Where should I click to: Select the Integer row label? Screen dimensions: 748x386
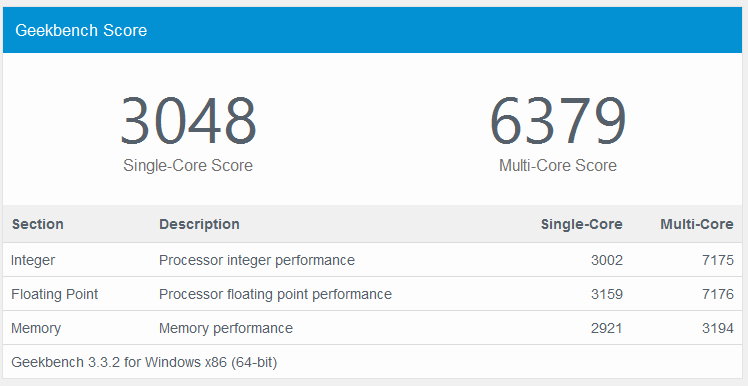33,260
